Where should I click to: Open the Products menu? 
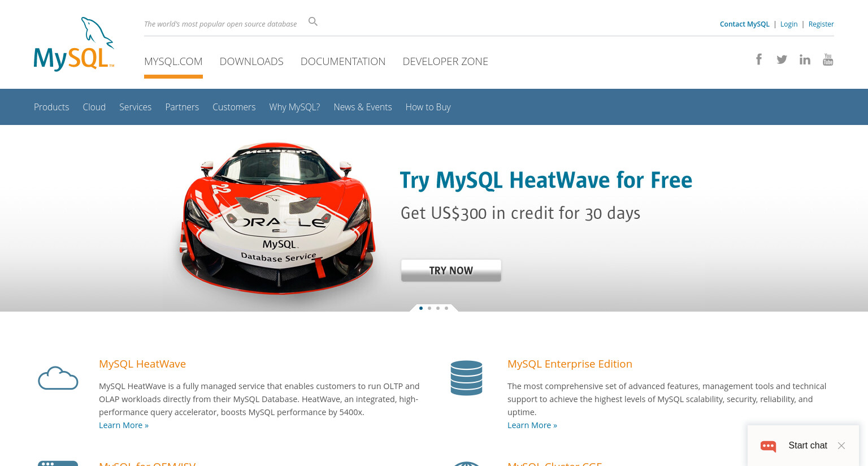[x=51, y=107]
